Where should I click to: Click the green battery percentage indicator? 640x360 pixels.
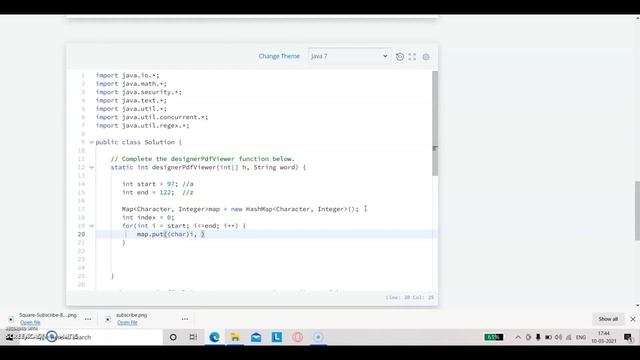pyautogui.click(x=493, y=337)
